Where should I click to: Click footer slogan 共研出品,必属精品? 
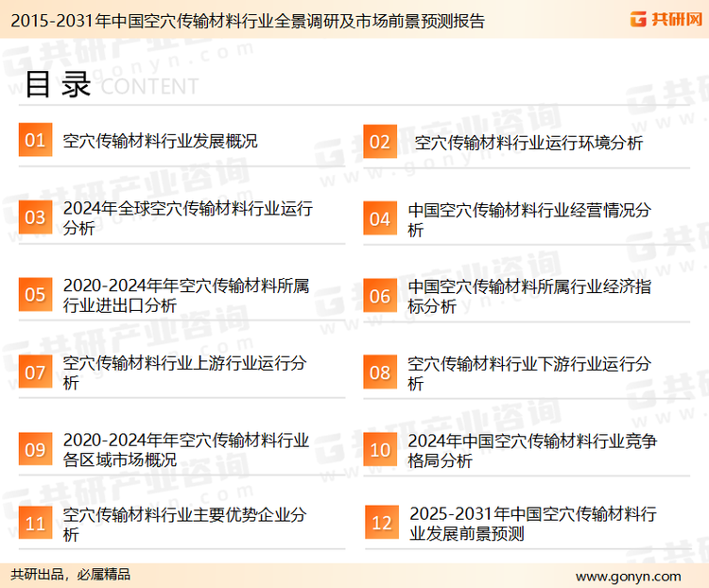71,575
